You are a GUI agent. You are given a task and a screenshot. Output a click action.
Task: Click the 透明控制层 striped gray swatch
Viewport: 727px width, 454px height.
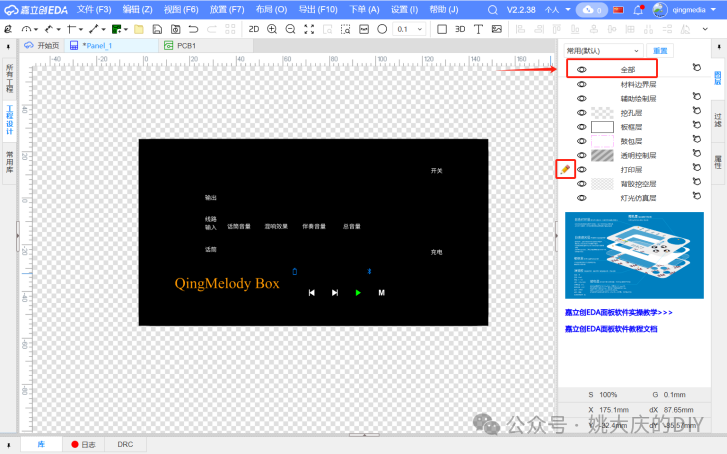click(x=602, y=155)
